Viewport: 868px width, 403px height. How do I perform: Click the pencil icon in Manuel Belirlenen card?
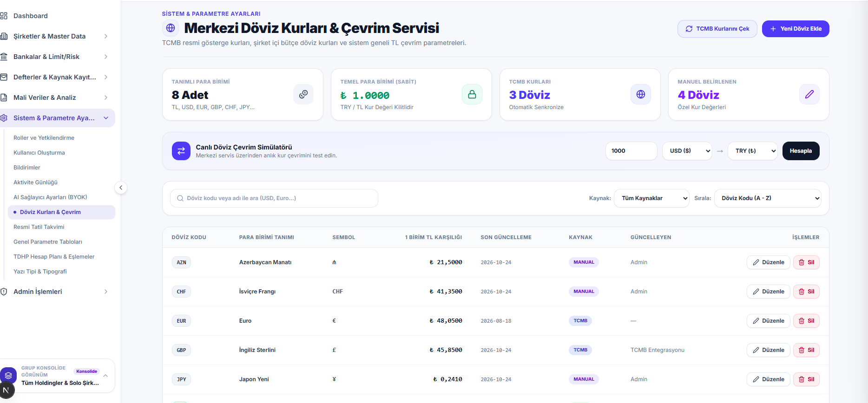pyautogui.click(x=809, y=94)
